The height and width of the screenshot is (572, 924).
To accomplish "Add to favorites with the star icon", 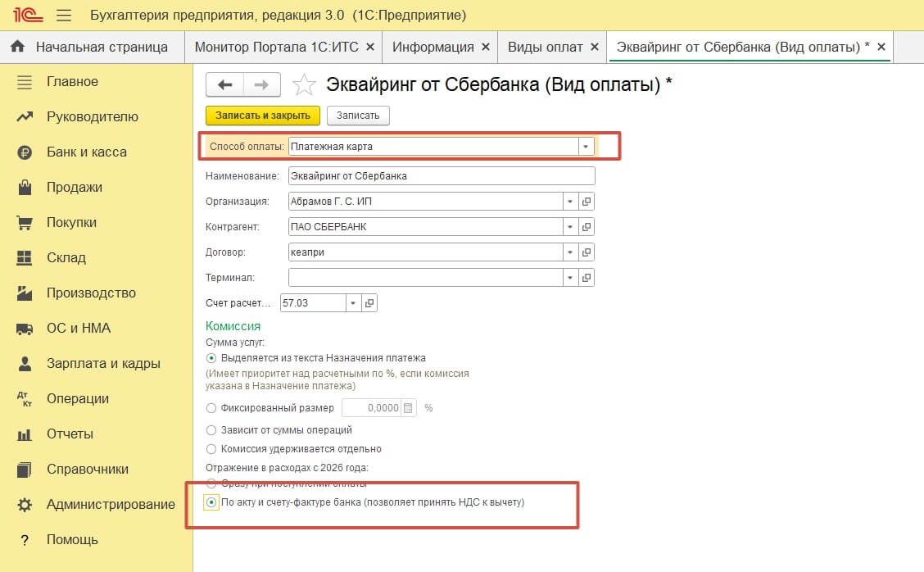I will pos(304,85).
